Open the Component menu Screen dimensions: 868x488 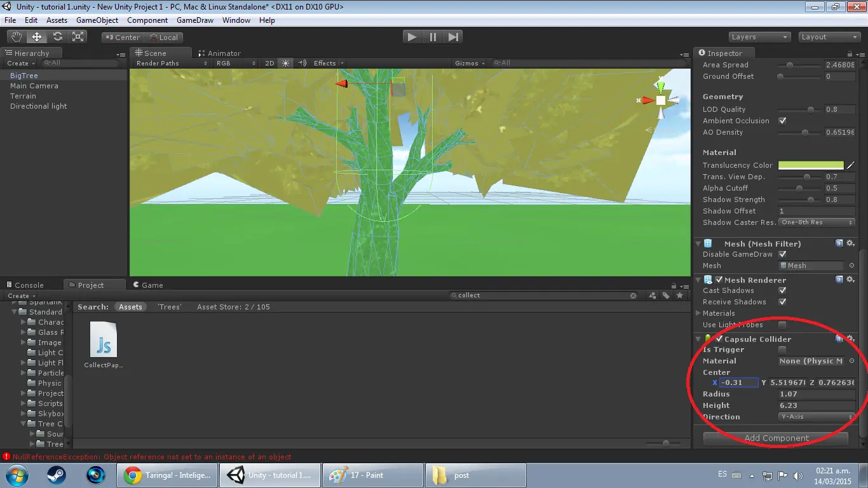click(147, 20)
